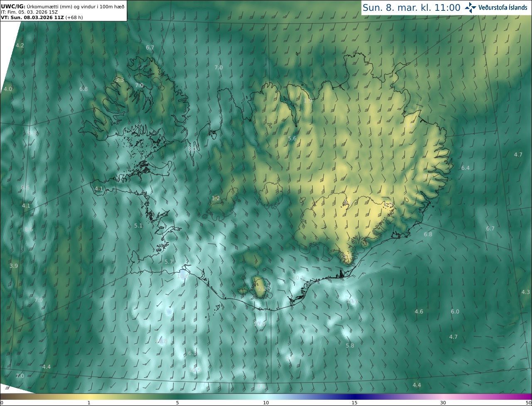Image resolution: width=532 pixels, height=406 pixels.
Task: Click the 'VT: Sun. 08.03.2026 11Z' line
Action: [32, 17]
